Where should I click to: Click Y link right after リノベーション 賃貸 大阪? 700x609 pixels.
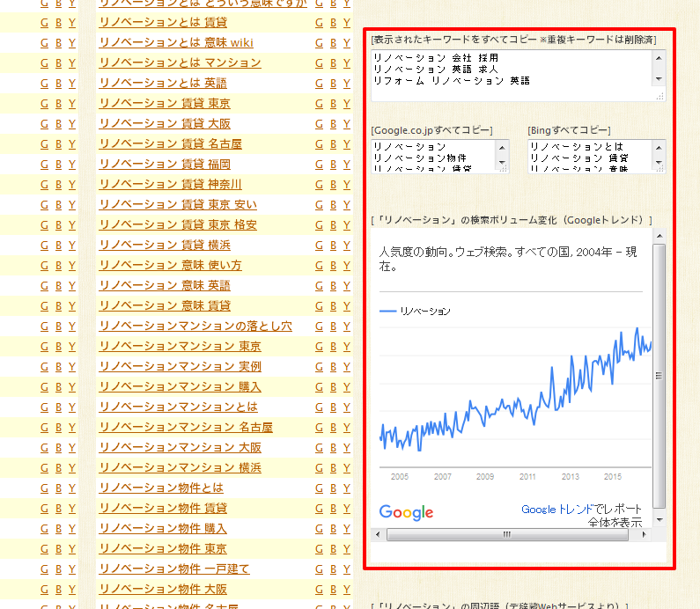347,124
